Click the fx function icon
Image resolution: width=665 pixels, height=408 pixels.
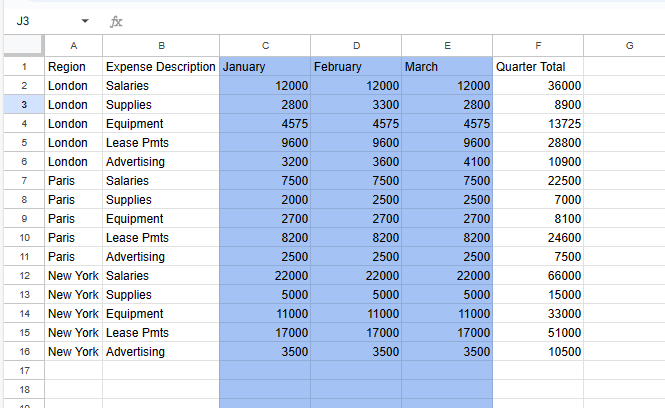click(x=116, y=21)
